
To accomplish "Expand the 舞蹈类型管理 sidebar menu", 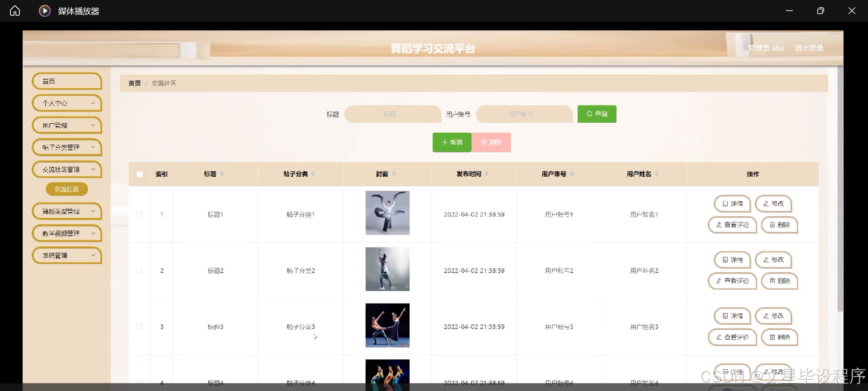I will (x=67, y=211).
